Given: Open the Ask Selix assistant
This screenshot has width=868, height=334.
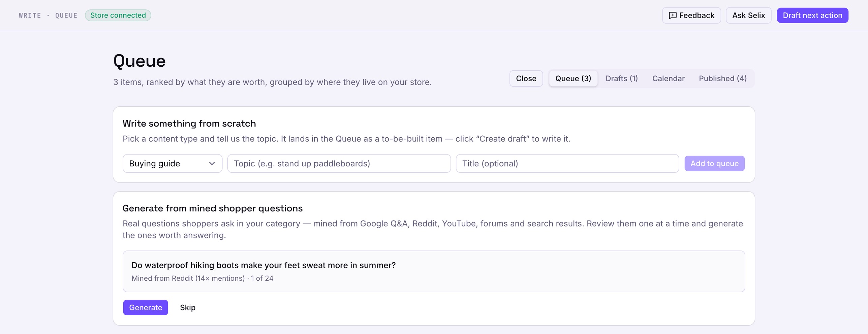Looking at the screenshot, I should point(748,15).
